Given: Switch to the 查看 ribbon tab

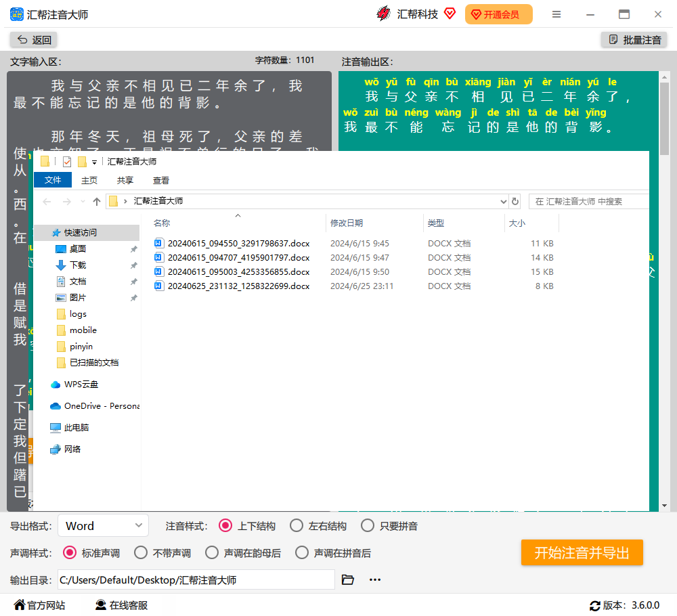Looking at the screenshot, I should [x=161, y=181].
